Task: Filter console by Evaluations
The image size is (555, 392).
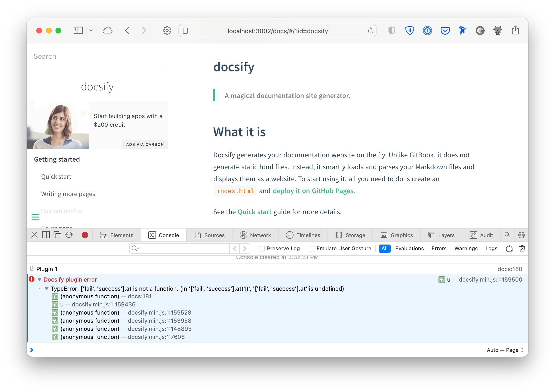Action: tap(409, 249)
